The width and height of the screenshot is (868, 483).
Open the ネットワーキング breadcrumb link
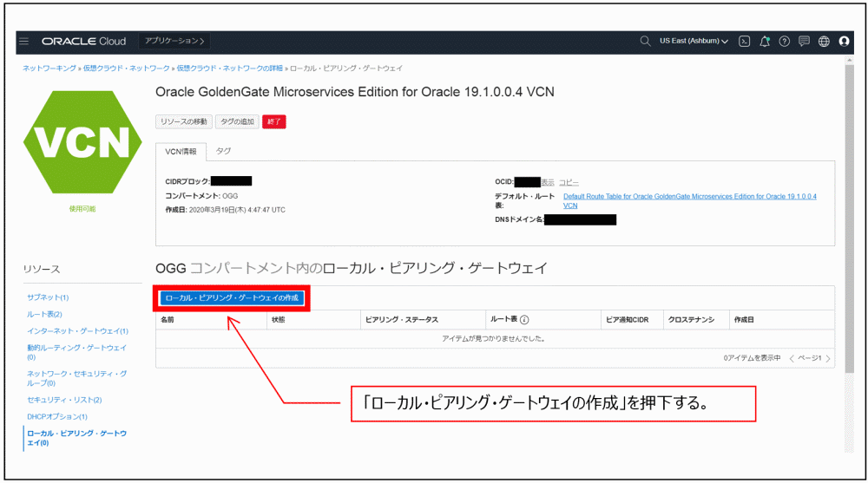pyautogui.click(x=49, y=68)
